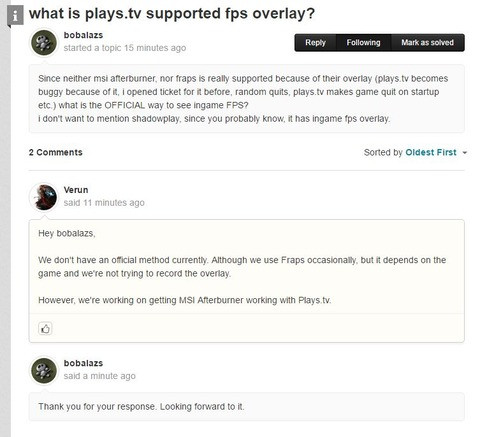Click bobalazs avatar on the last comment
This screenshot has width=480, height=437.
coord(44,371)
